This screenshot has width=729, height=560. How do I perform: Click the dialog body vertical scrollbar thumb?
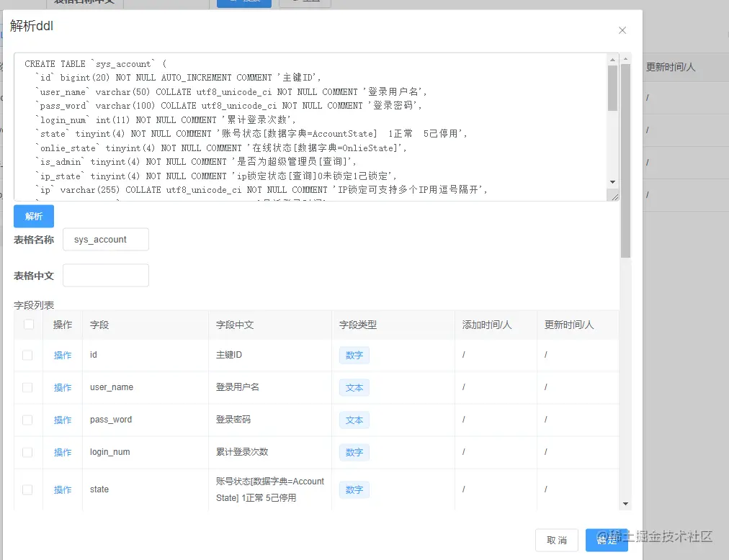626,161
